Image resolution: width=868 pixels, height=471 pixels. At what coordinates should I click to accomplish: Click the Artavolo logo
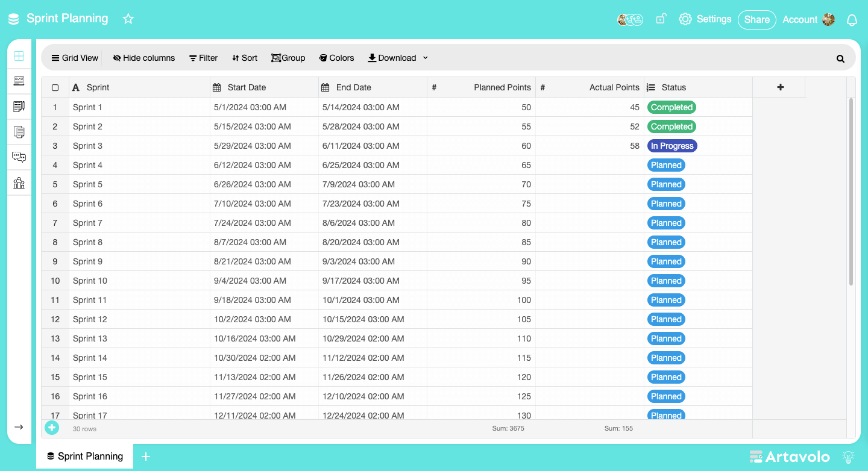(x=790, y=457)
